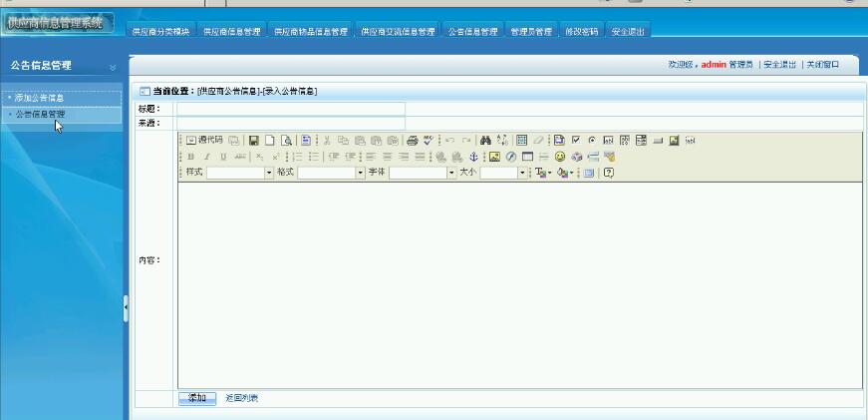
Task: Switch to 供应商分类模块 tab
Action: (x=161, y=32)
